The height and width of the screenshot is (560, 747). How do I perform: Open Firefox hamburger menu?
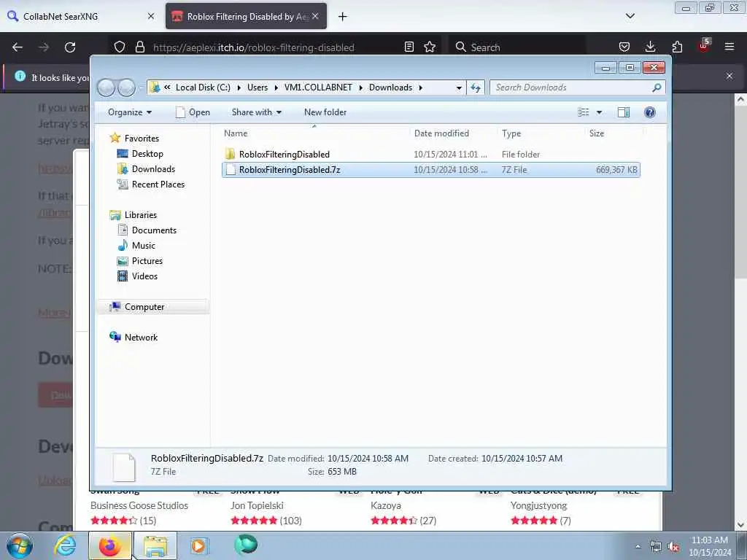tap(729, 47)
